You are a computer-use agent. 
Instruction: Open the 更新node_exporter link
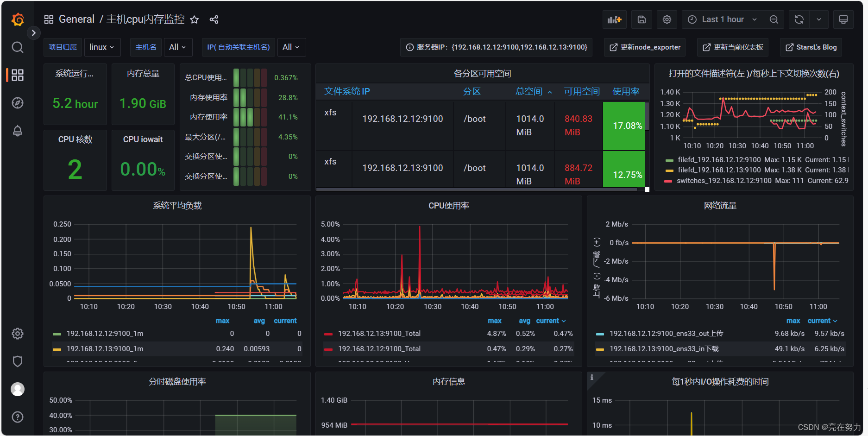tap(645, 47)
